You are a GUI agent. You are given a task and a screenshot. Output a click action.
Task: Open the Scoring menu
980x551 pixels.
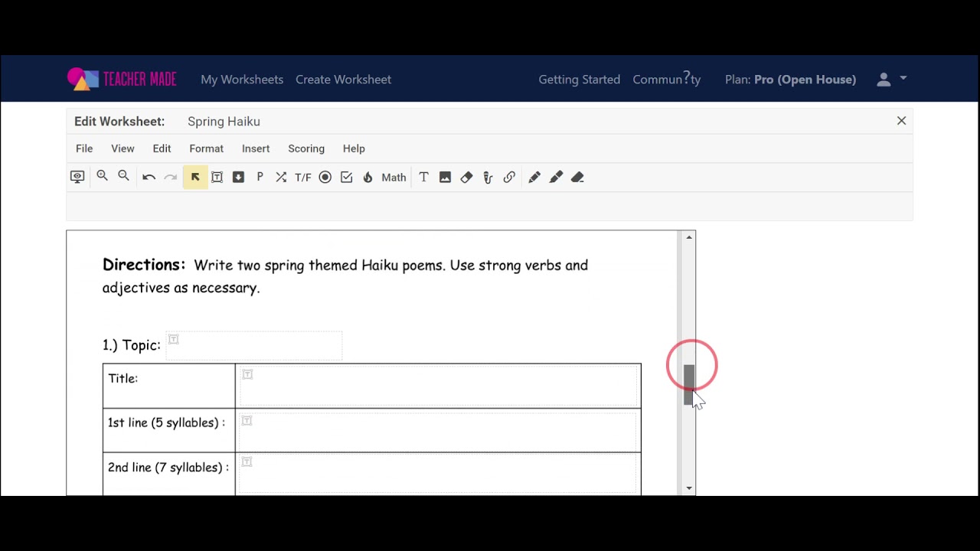coord(306,148)
